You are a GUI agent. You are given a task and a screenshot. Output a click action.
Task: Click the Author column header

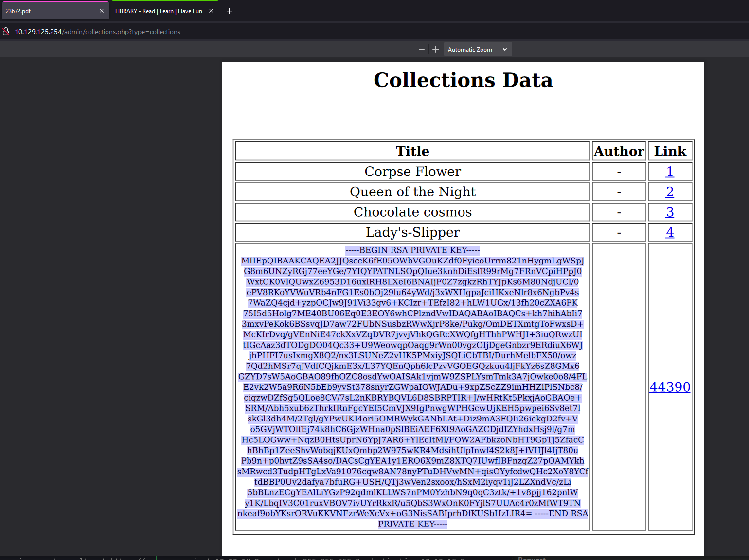point(619,151)
